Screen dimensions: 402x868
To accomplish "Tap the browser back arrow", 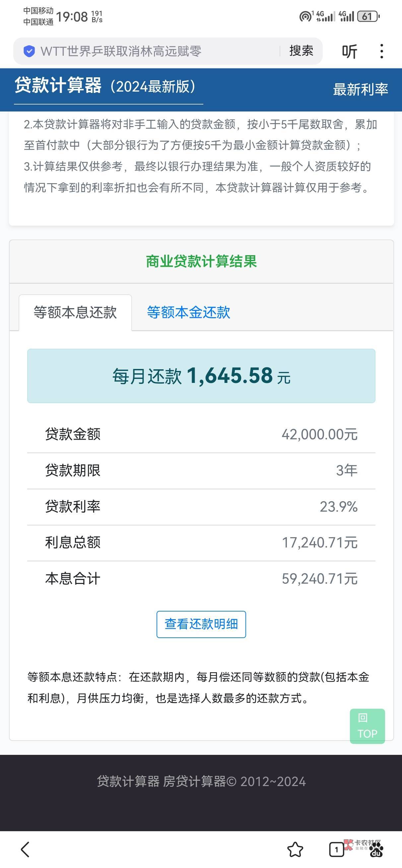I will (x=25, y=849).
